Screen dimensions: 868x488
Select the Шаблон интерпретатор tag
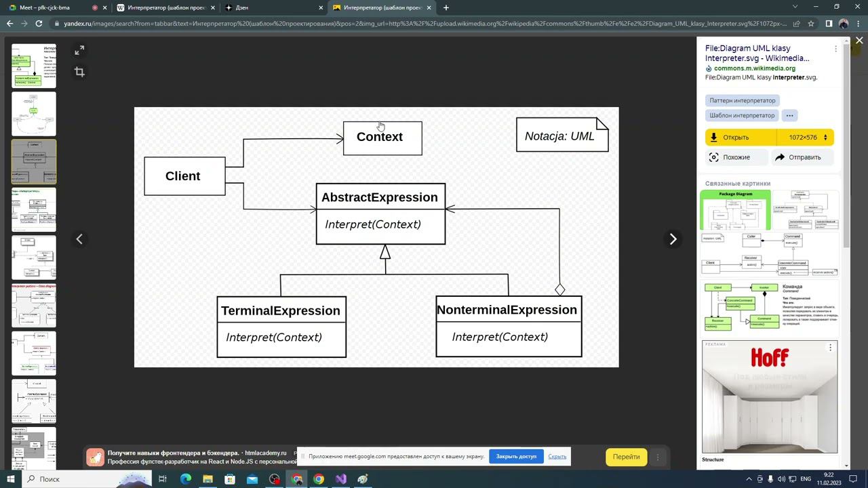(742, 115)
